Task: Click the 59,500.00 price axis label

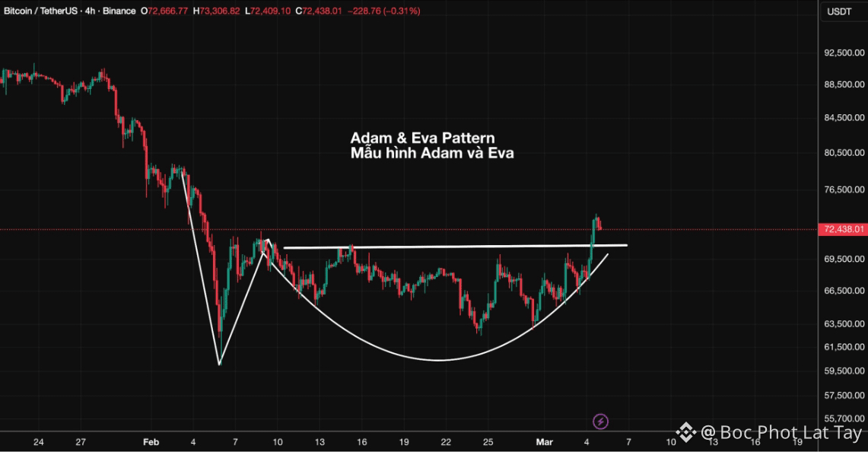Action: coord(844,371)
